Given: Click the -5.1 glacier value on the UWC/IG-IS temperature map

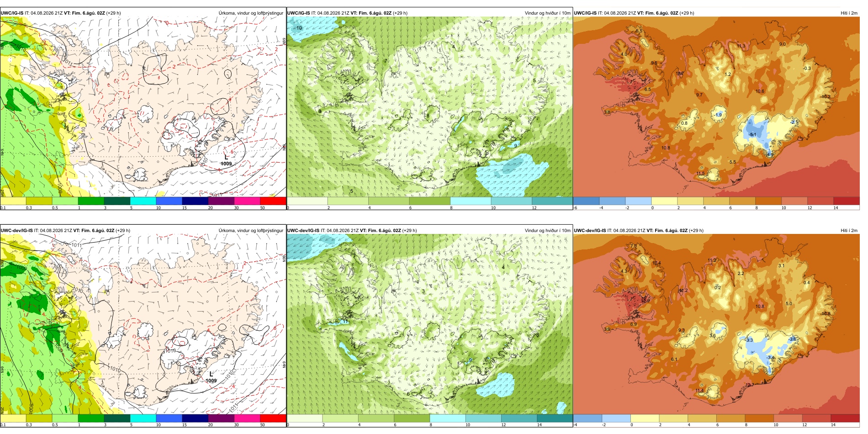Looking at the screenshot, I should click(752, 134).
